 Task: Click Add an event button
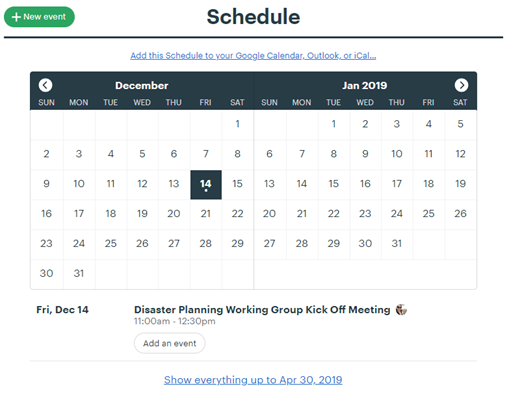point(170,343)
